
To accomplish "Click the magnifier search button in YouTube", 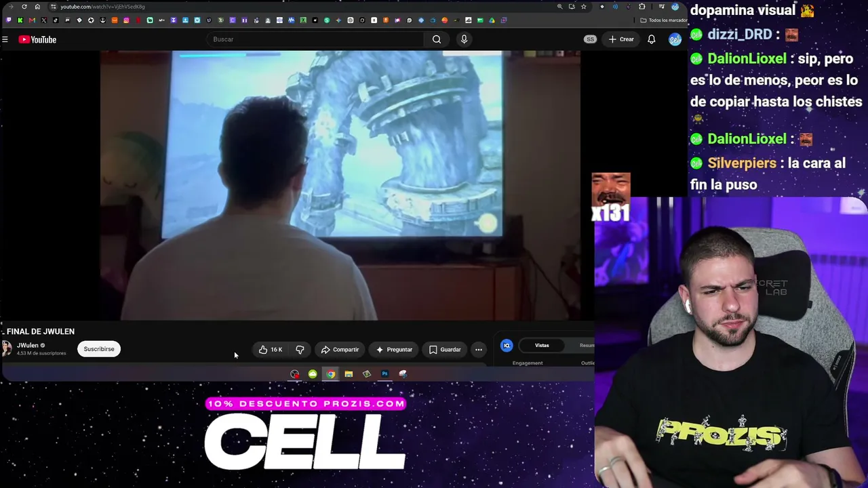I will tap(437, 39).
